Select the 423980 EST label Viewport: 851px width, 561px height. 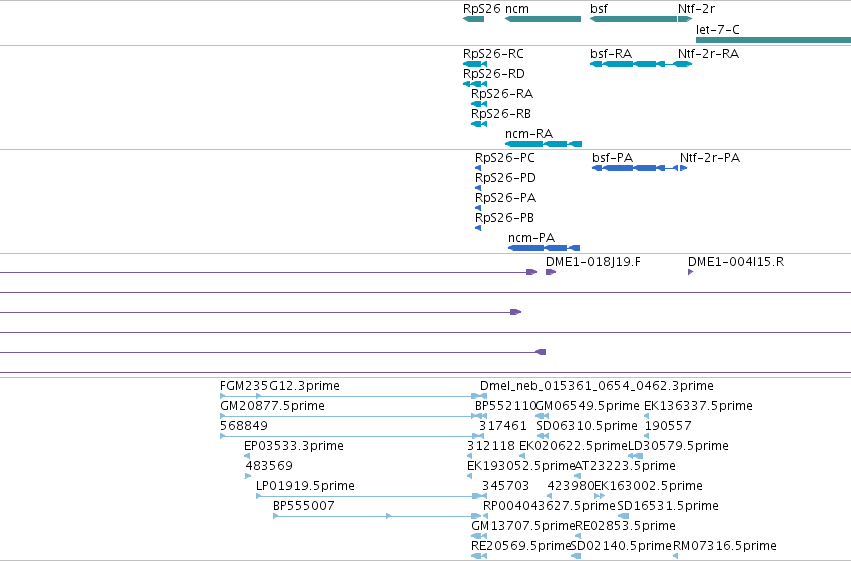click(571, 486)
